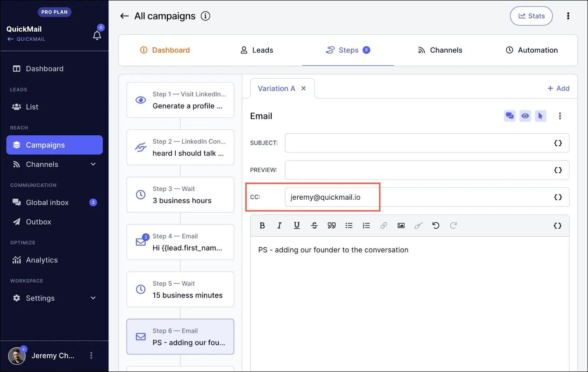Open the top-right campaign more options menu

(x=568, y=16)
